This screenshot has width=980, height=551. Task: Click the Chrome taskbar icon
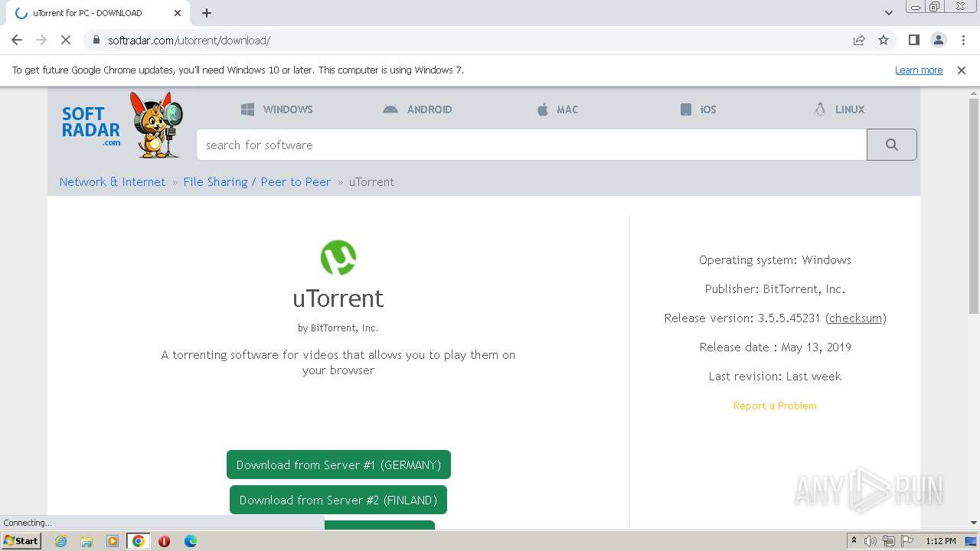[139, 541]
